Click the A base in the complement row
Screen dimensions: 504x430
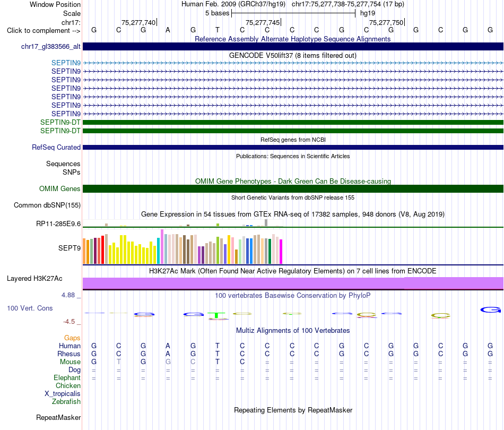pos(168,30)
